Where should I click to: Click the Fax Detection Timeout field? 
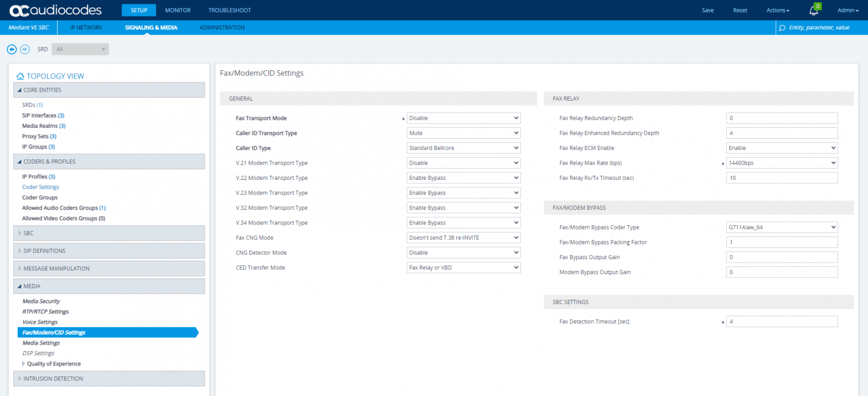pos(782,321)
